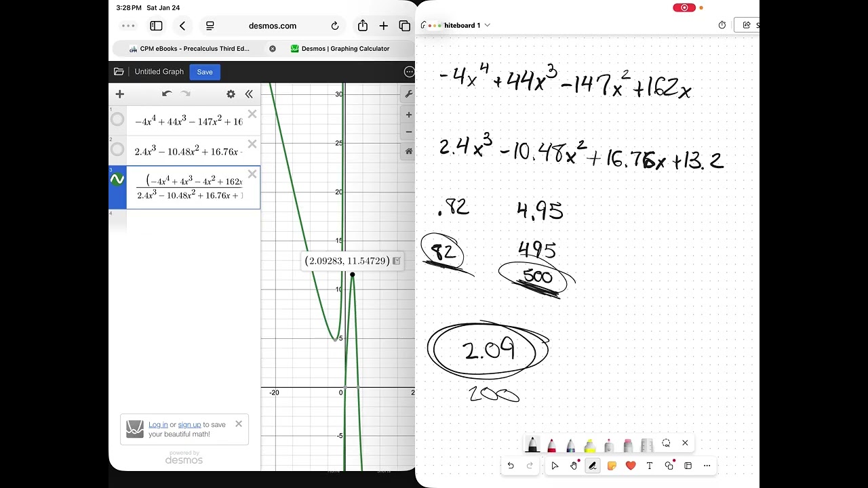This screenshot has height=488, width=868.
Task: Undo last stroke in Whiteboard
Action: 511,466
